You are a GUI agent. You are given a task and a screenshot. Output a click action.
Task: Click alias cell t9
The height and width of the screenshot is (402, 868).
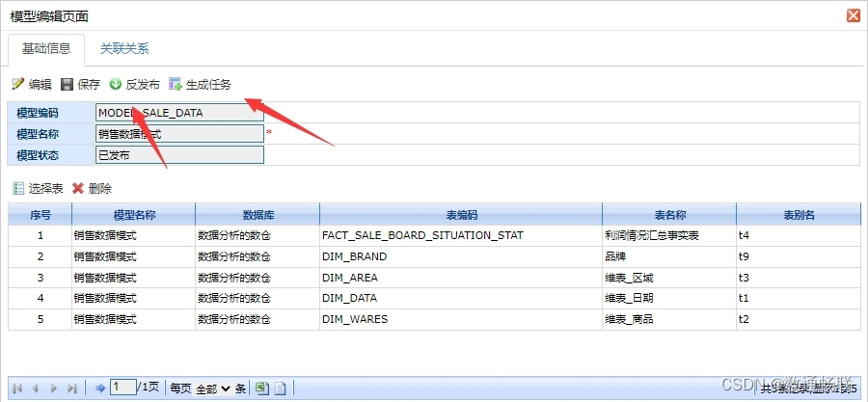[x=799, y=256]
